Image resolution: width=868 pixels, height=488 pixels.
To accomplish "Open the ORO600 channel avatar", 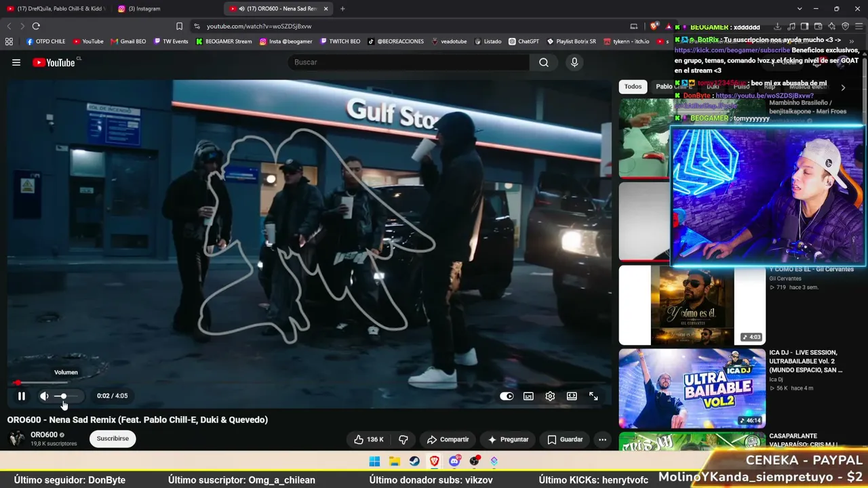I will [16, 439].
